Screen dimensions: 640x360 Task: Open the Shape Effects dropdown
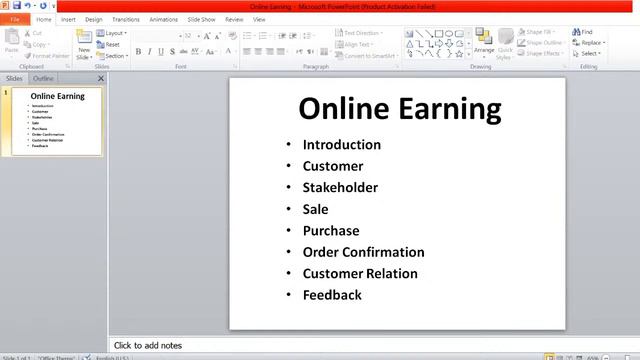[541, 53]
